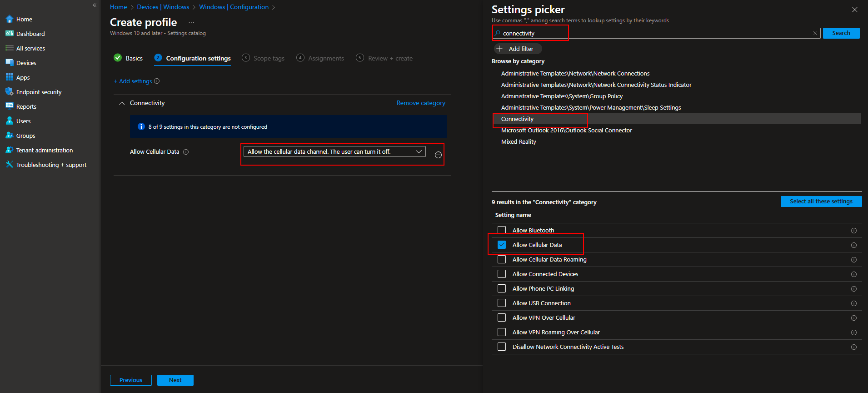This screenshot has height=393, width=868.
Task: Click the Devices | Windows breadcrumb
Action: (163, 7)
